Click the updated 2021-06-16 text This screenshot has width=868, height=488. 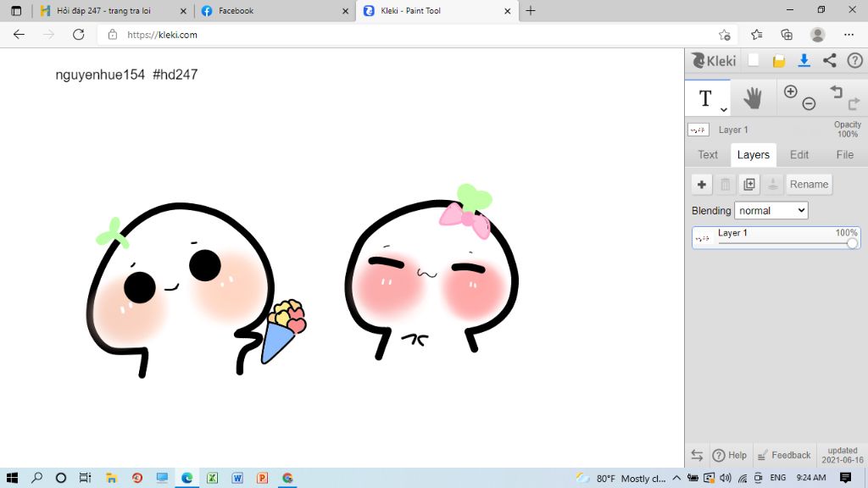842,455
